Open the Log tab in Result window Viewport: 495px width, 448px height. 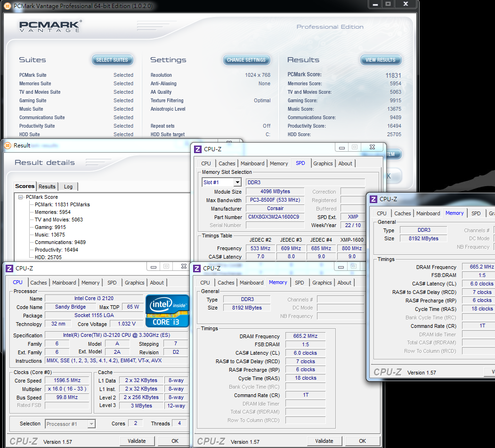[x=68, y=187]
